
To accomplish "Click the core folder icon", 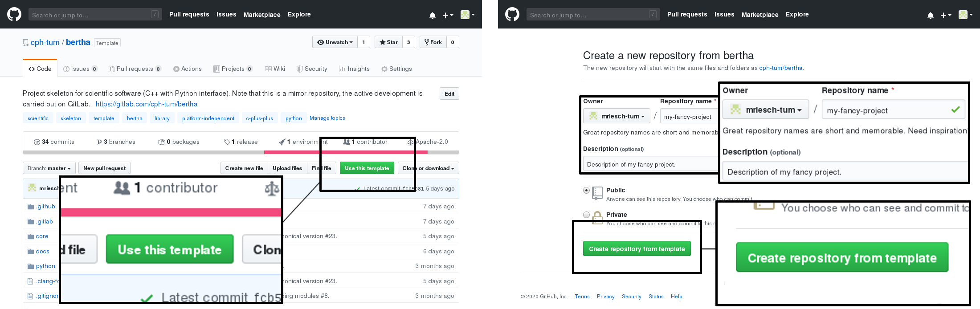I will (31, 236).
